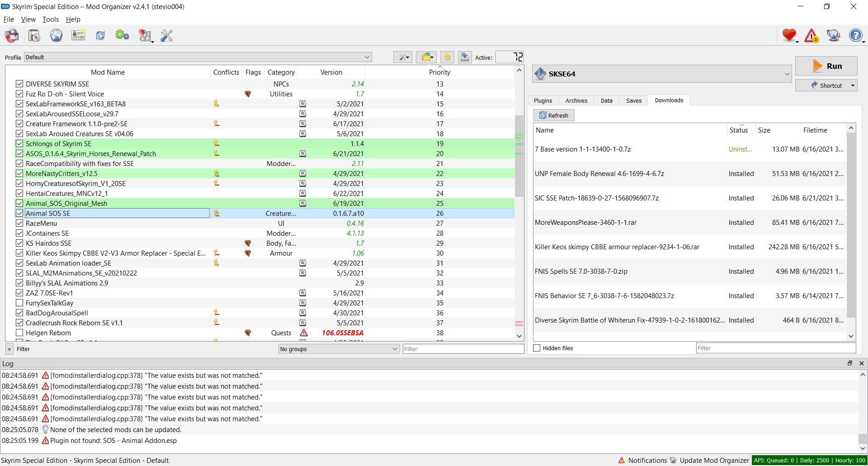Toggle RaceMenu mod checkbox

click(x=19, y=223)
